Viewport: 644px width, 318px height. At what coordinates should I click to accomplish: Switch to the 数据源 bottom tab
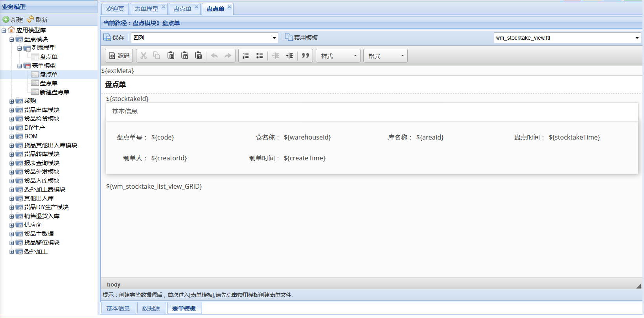[151, 308]
